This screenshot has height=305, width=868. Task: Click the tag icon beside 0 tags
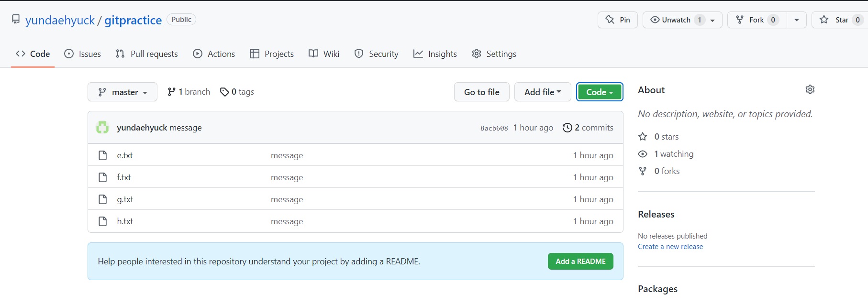[x=224, y=92]
